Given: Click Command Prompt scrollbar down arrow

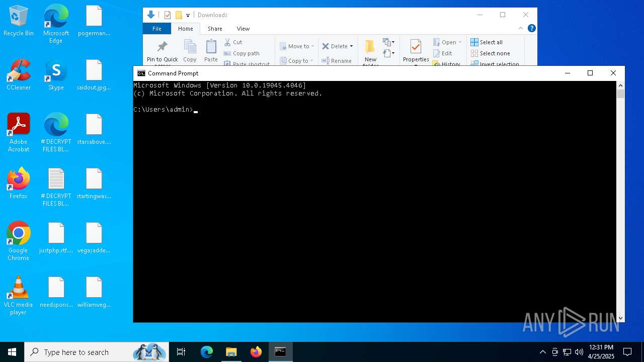Looking at the screenshot, I should (620, 318).
